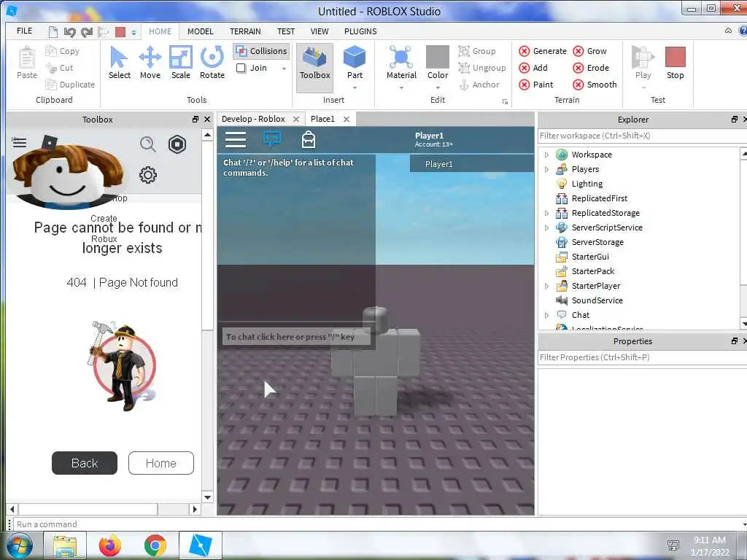Click the undo arrow in quick access toolbar
This screenshot has width=747, height=560.
tap(69, 32)
